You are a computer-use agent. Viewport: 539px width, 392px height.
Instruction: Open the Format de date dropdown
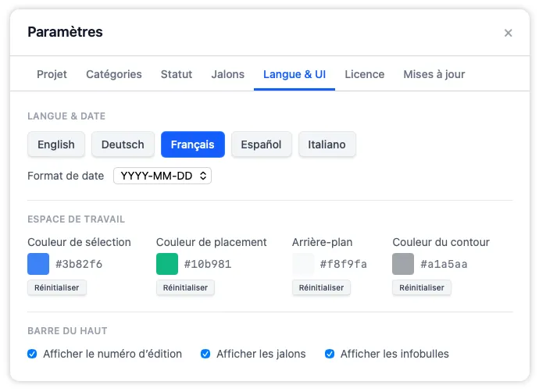(x=162, y=176)
